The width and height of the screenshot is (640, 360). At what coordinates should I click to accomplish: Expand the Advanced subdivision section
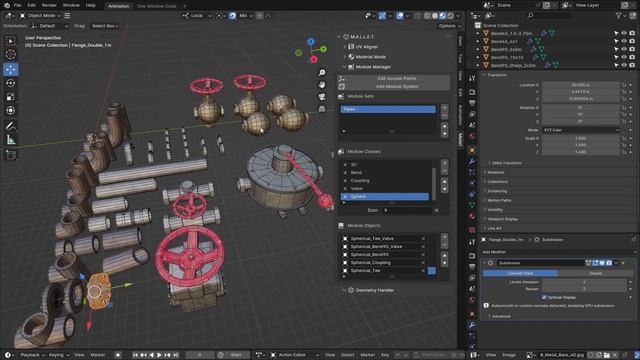pos(500,316)
